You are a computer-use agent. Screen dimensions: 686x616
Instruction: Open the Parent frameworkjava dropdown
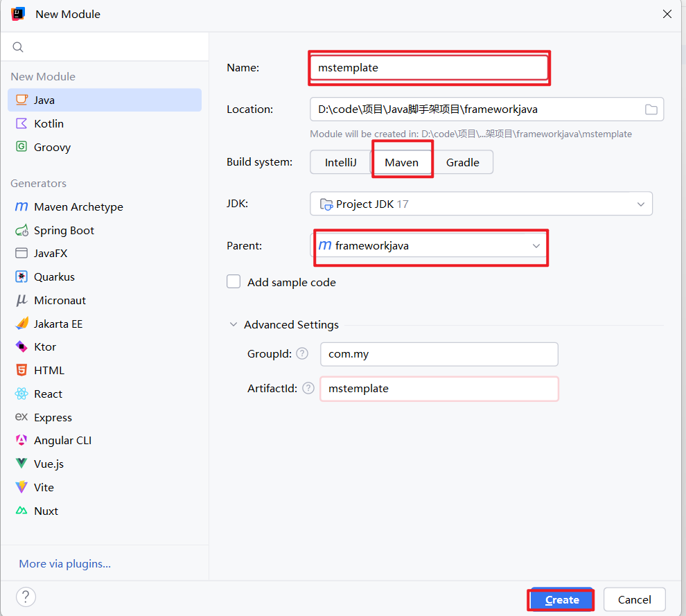(429, 245)
